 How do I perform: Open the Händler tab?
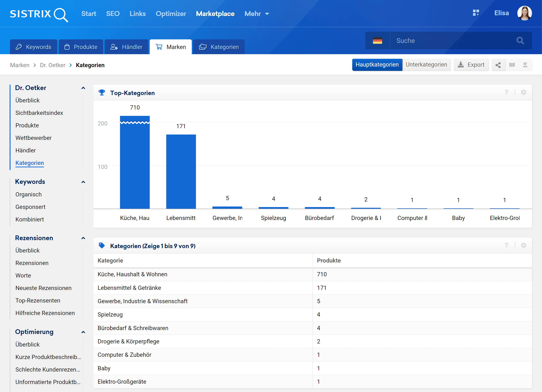click(126, 47)
